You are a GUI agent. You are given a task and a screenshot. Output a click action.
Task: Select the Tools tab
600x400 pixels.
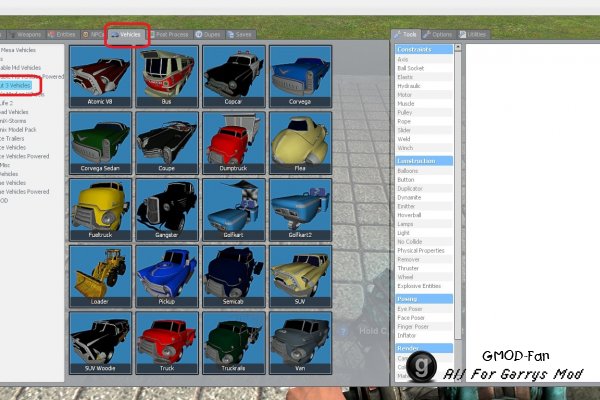(x=406, y=34)
